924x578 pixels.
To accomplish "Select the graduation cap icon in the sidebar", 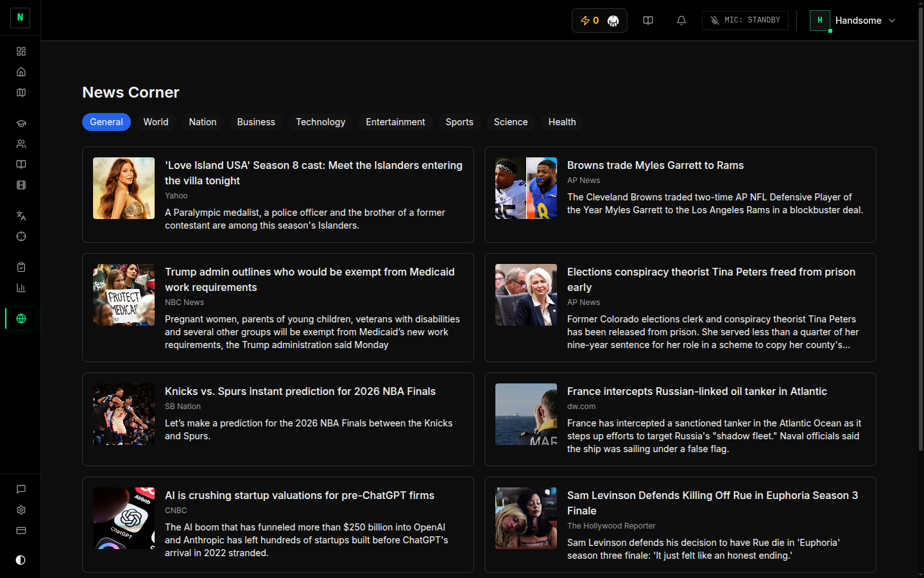I will (x=21, y=123).
